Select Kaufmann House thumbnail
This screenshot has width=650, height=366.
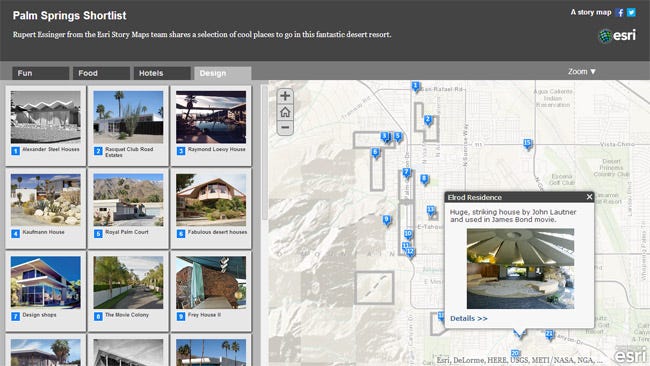click(46, 200)
